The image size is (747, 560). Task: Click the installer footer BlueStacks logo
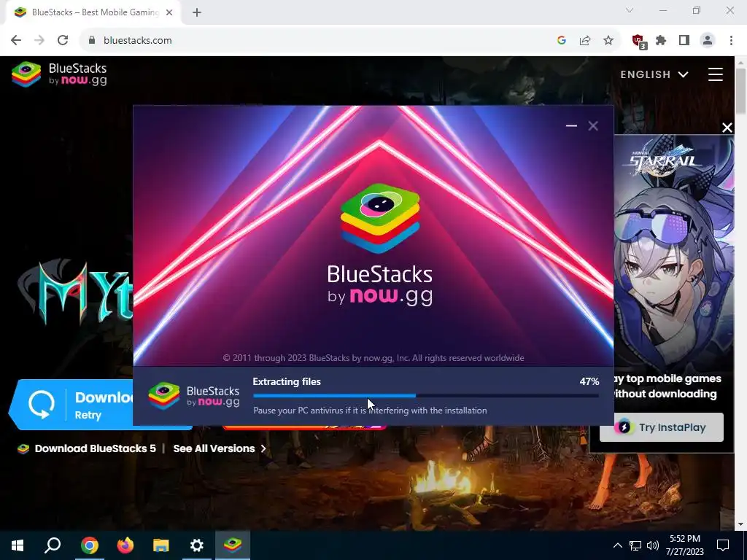click(194, 396)
